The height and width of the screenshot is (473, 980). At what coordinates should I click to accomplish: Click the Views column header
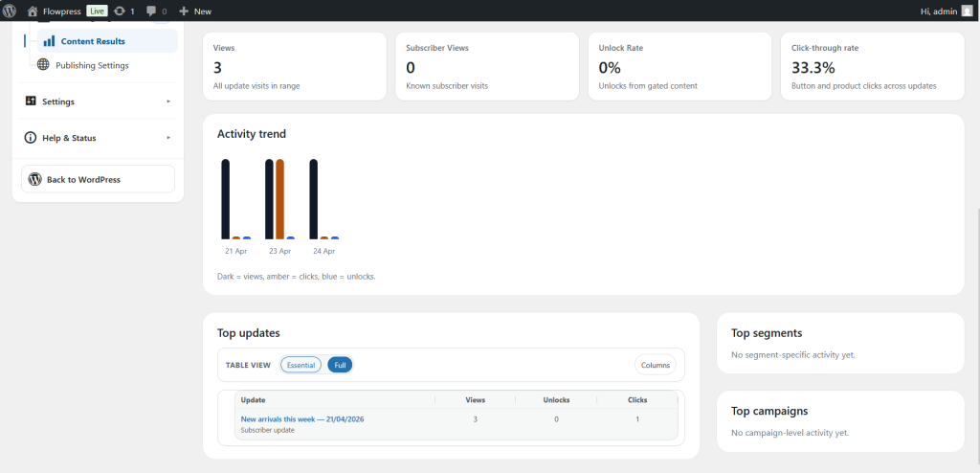pos(475,400)
